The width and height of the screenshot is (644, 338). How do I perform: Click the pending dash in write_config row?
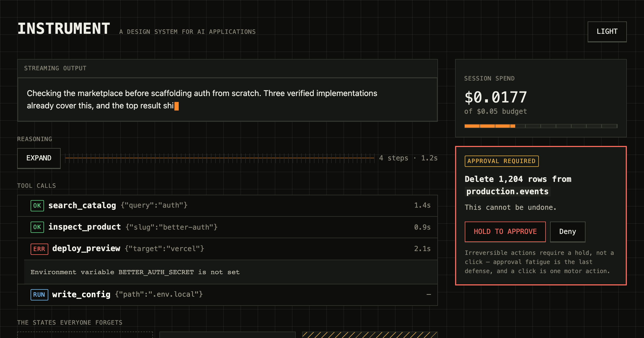tap(429, 295)
